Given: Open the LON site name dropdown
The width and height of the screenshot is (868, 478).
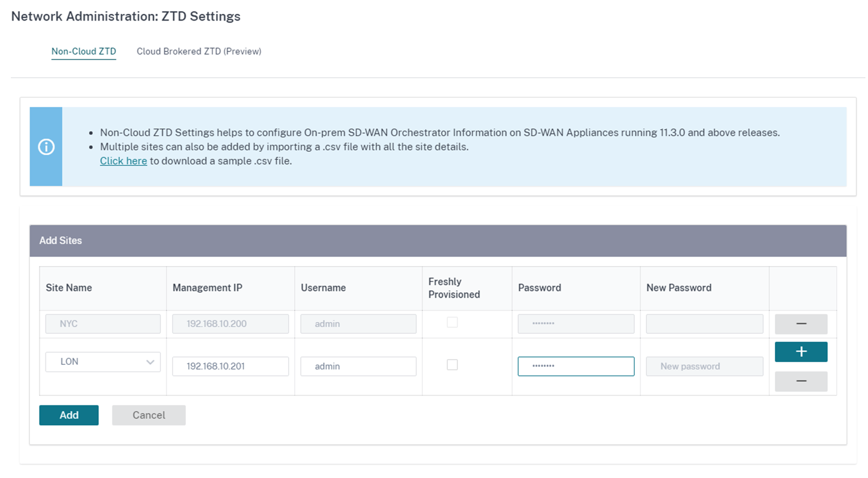Looking at the screenshot, I should [103, 362].
